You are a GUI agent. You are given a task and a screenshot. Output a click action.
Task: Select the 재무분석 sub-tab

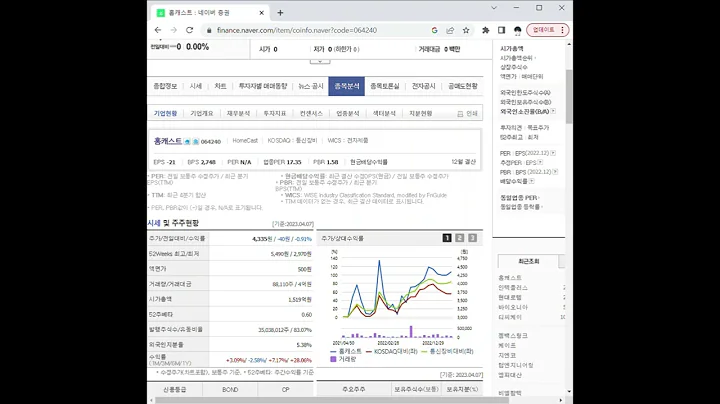click(x=238, y=113)
